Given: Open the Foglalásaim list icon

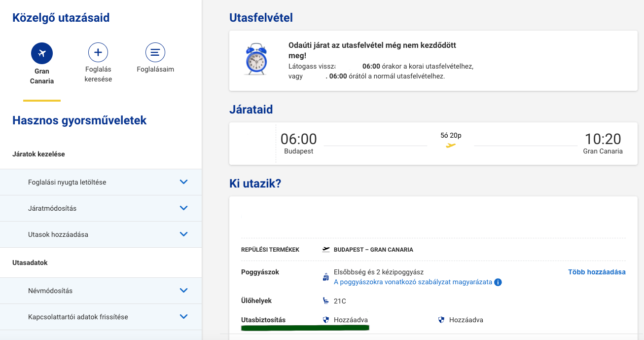Looking at the screenshot, I should [x=155, y=52].
